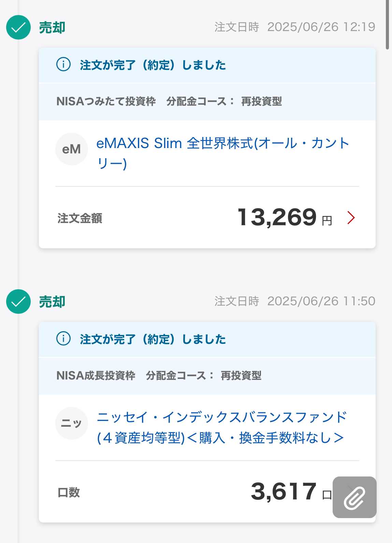Click the 口数 label
Image resolution: width=392 pixels, height=543 pixels.
(69, 493)
